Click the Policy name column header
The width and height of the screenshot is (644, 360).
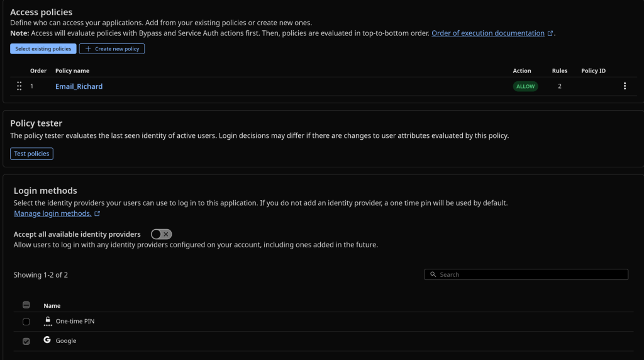click(72, 71)
